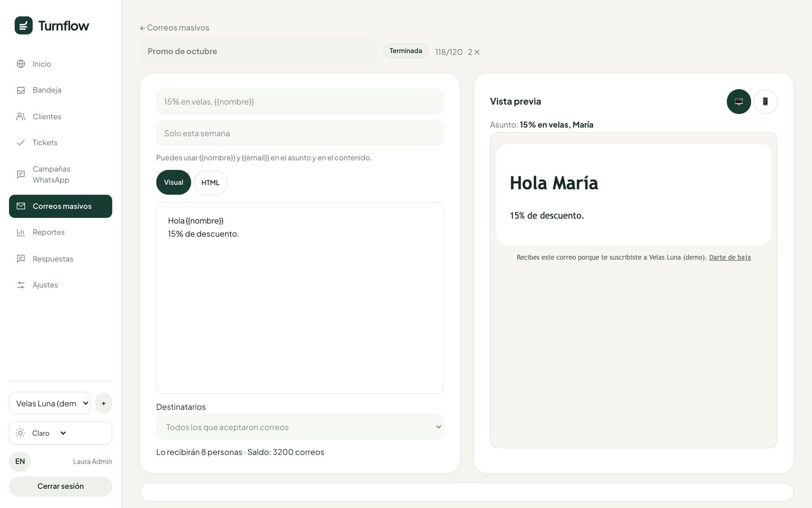
Task: Open the Destinatarios recipients dropdown
Action: tap(300, 427)
